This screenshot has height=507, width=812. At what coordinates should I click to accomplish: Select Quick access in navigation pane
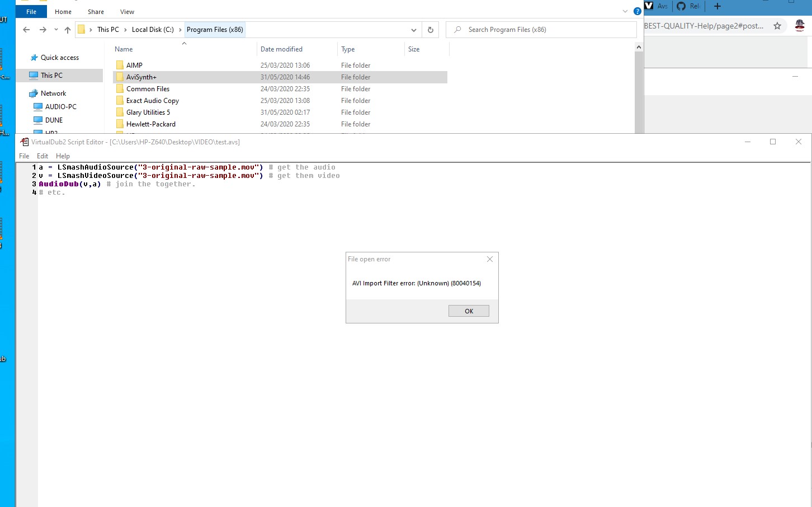60,58
